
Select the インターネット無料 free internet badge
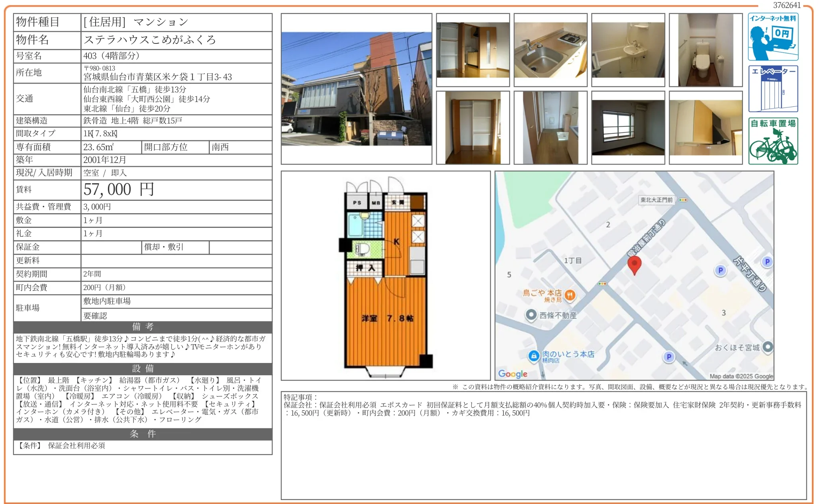pyautogui.click(x=773, y=37)
